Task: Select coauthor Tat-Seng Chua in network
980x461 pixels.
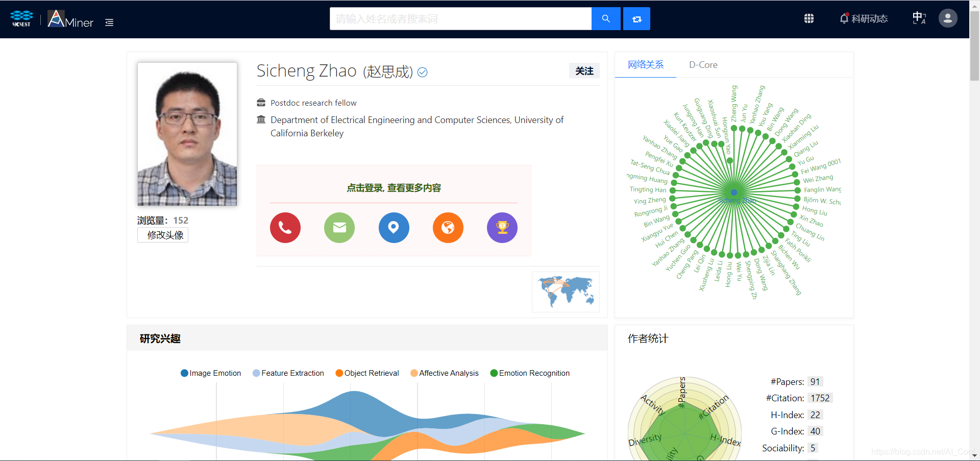Action: click(x=649, y=167)
